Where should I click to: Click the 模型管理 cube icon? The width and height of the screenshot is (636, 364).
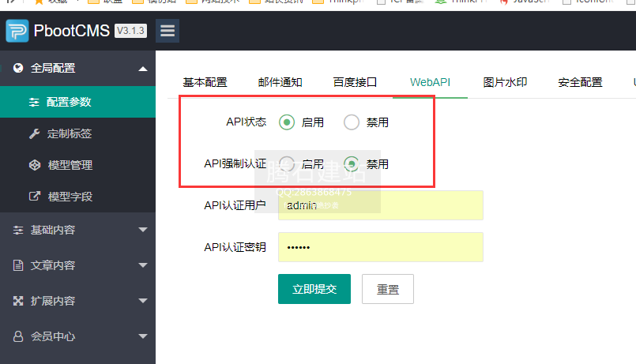click(x=34, y=165)
